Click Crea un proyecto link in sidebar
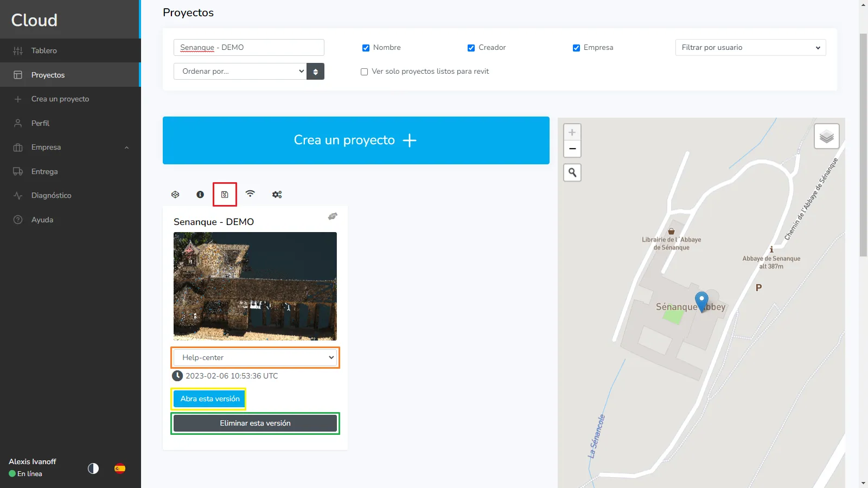Screen dimensions: 868x488 [x=70, y=99]
